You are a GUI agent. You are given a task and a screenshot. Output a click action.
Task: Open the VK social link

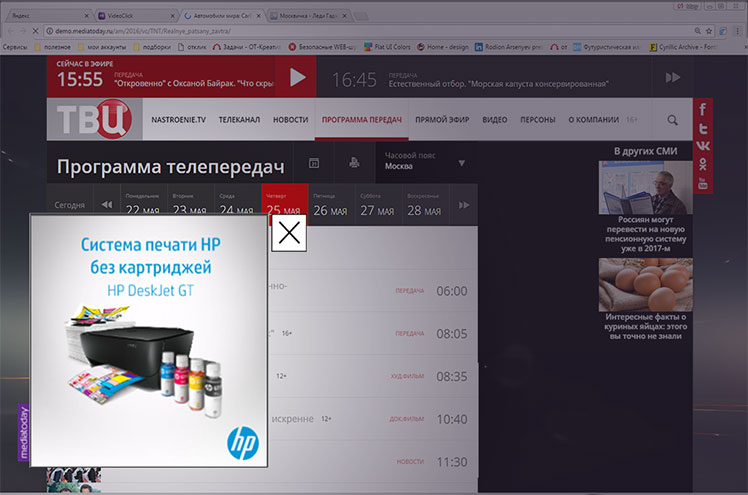703,146
